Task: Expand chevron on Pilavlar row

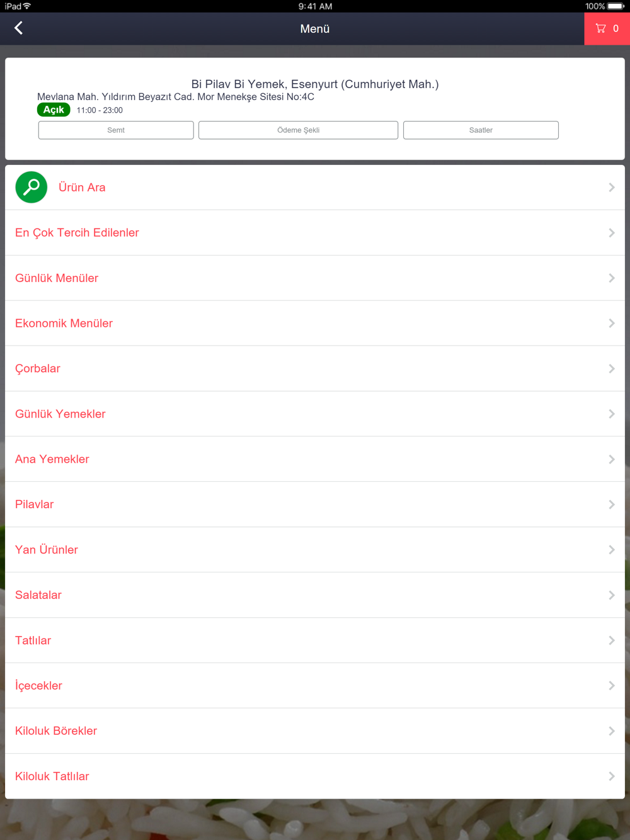Action: click(x=611, y=505)
